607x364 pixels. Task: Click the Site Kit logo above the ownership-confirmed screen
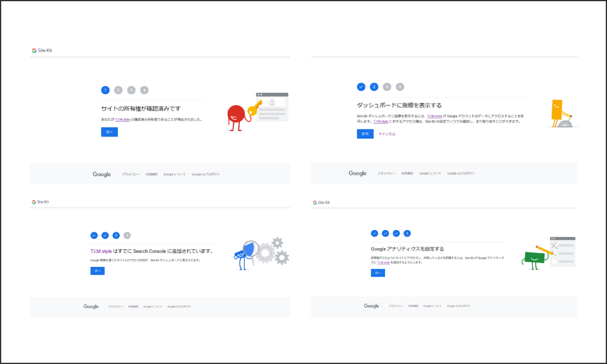pos(42,51)
